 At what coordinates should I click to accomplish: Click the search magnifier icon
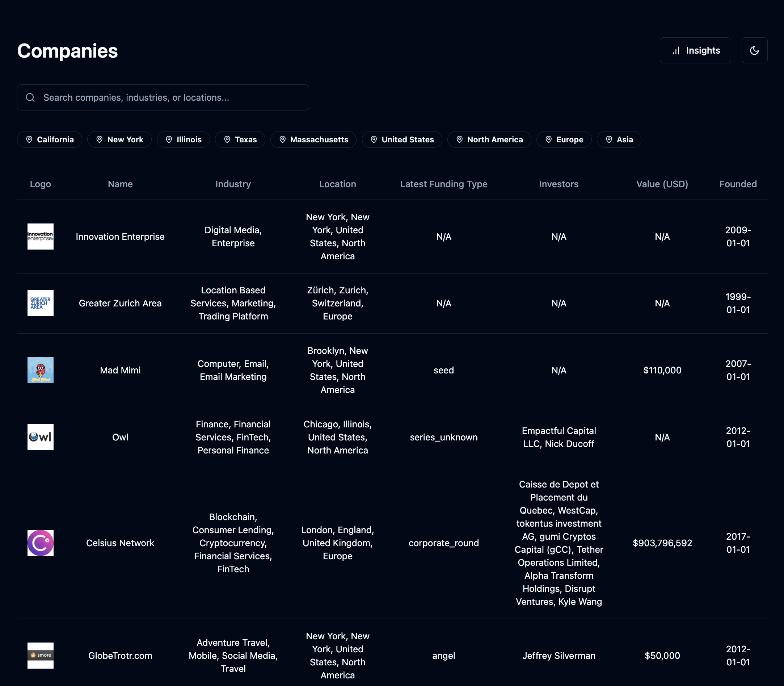30,98
